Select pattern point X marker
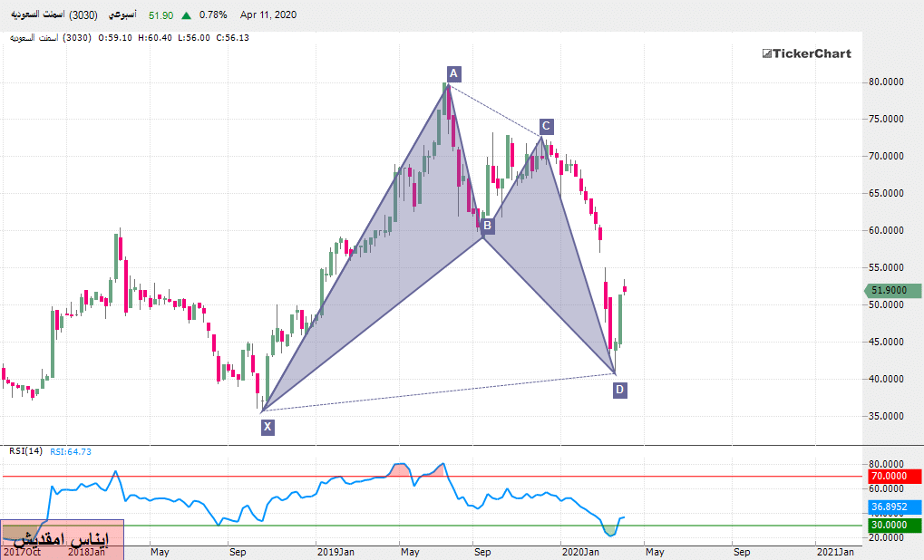The image size is (924, 560). (267, 428)
